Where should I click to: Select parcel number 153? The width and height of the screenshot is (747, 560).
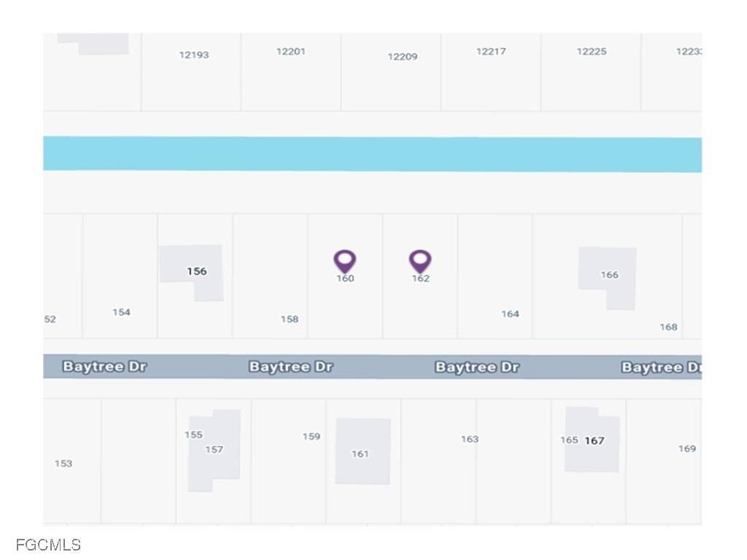pos(63,463)
